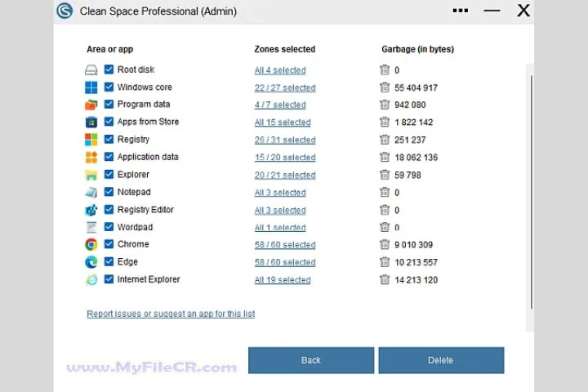Screen dimensions: 588x392
Task: Close the Clean Space Professional window
Action: [523, 11]
